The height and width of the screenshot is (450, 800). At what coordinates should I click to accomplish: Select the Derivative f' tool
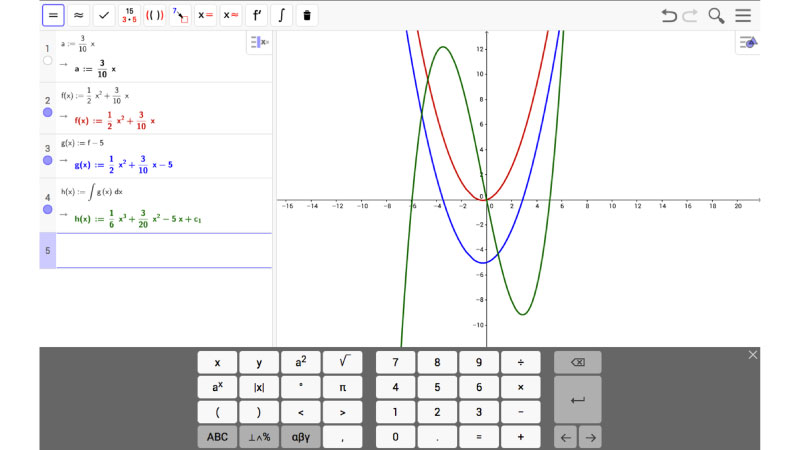tap(256, 16)
